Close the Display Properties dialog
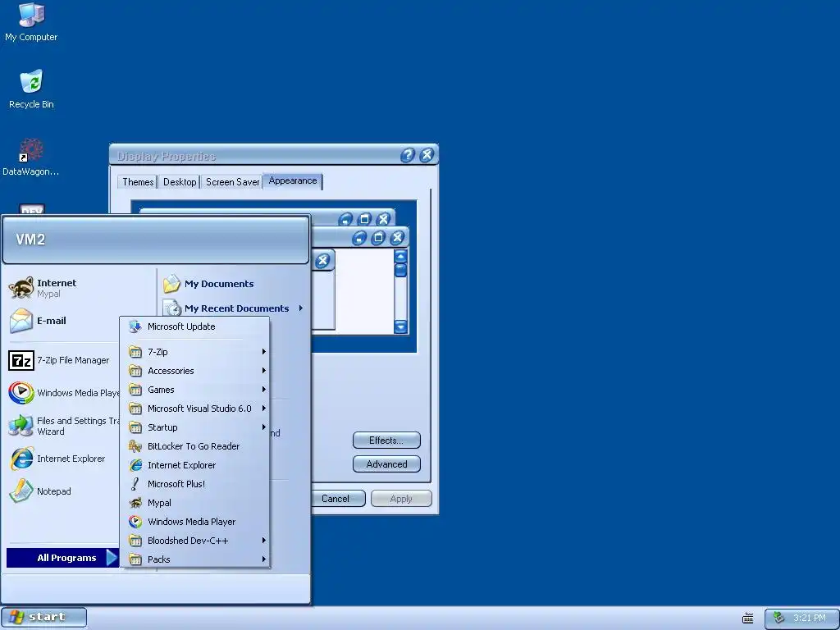Screen dimensions: 840x630 [427, 155]
